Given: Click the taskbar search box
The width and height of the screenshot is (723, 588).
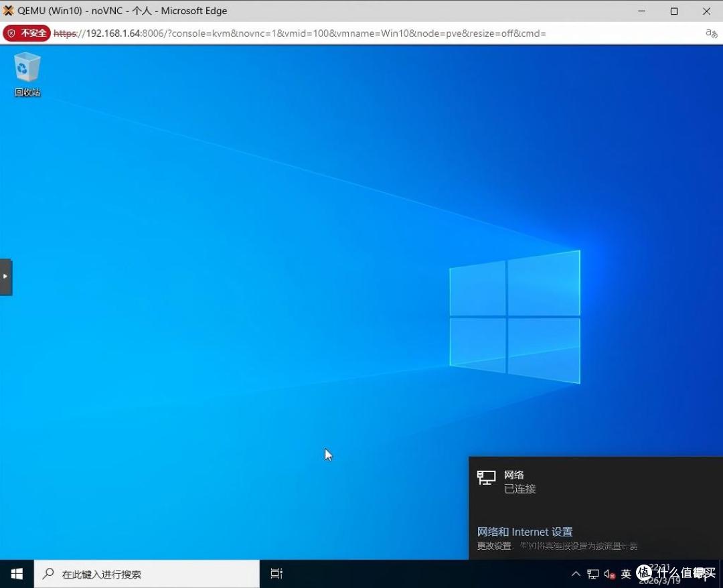Looking at the screenshot, I should pos(147,574).
